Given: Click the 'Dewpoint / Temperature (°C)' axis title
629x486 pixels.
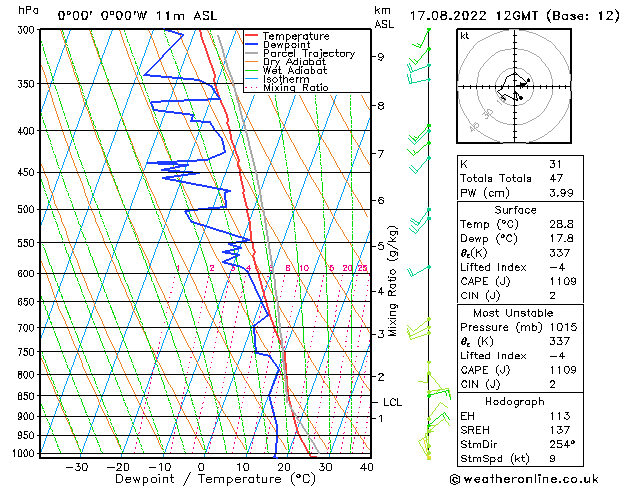Looking at the screenshot, I should coord(215,479).
